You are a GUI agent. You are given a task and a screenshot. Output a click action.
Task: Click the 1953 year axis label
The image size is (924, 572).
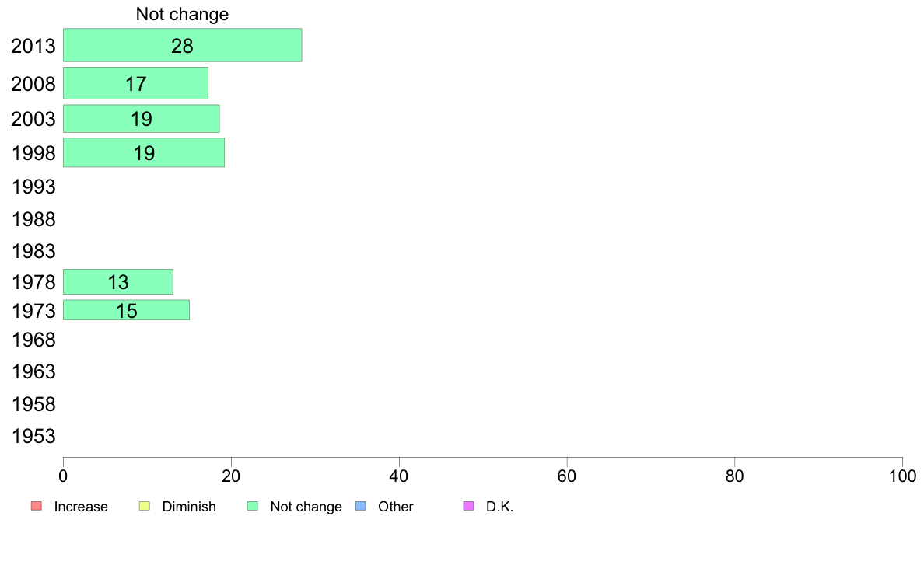tap(33, 437)
